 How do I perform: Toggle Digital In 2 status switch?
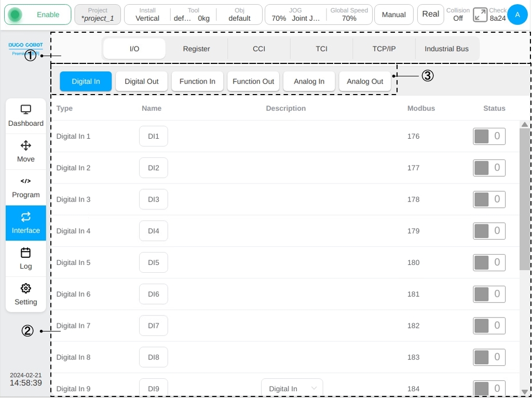[489, 168]
